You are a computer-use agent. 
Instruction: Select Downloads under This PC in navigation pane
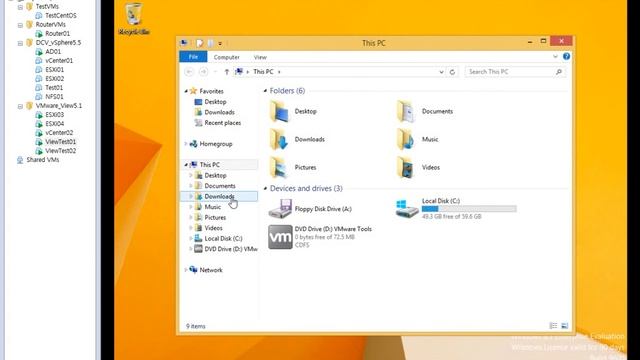point(219,196)
